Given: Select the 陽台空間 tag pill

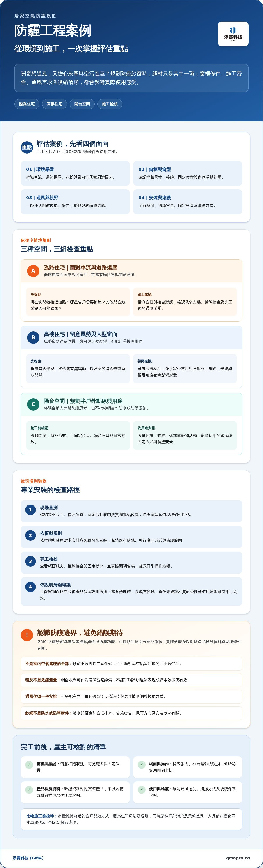Looking at the screenshot, I should tap(82, 104).
